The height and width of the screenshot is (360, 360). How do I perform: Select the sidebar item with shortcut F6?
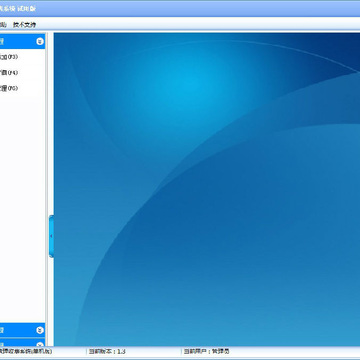click(x=9, y=88)
